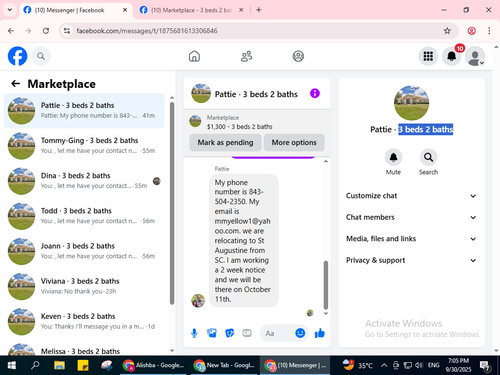Click the conversation list scrollbar
The image size is (500, 375).
click(x=172, y=203)
